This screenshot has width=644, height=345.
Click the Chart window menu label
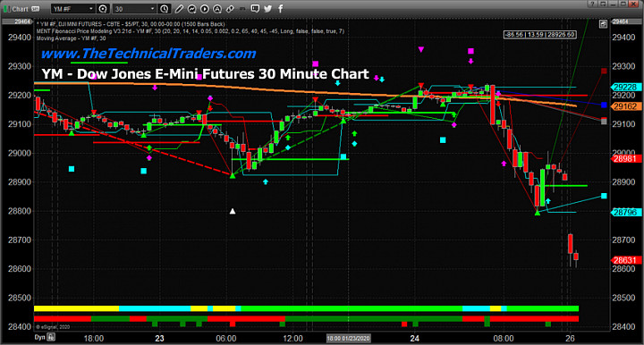click(x=21, y=9)
